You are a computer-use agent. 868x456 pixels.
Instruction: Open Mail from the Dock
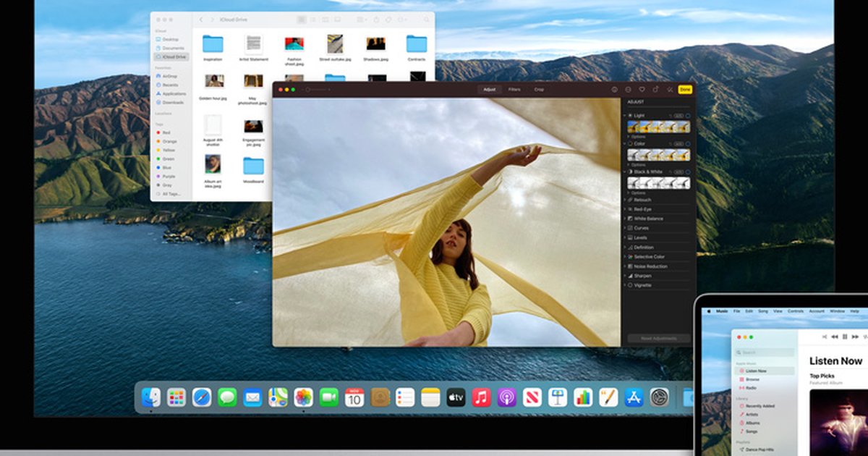coord(252,397)
